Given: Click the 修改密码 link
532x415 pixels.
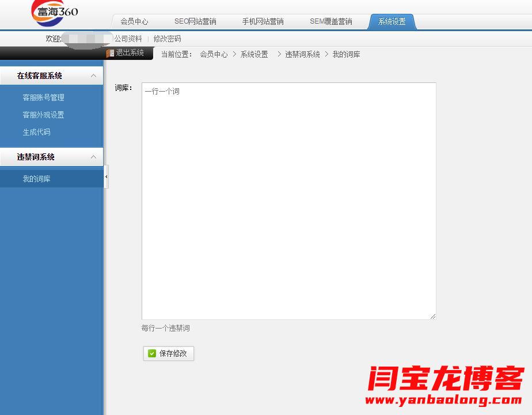Looking at the screenshot, I should 167,39.
